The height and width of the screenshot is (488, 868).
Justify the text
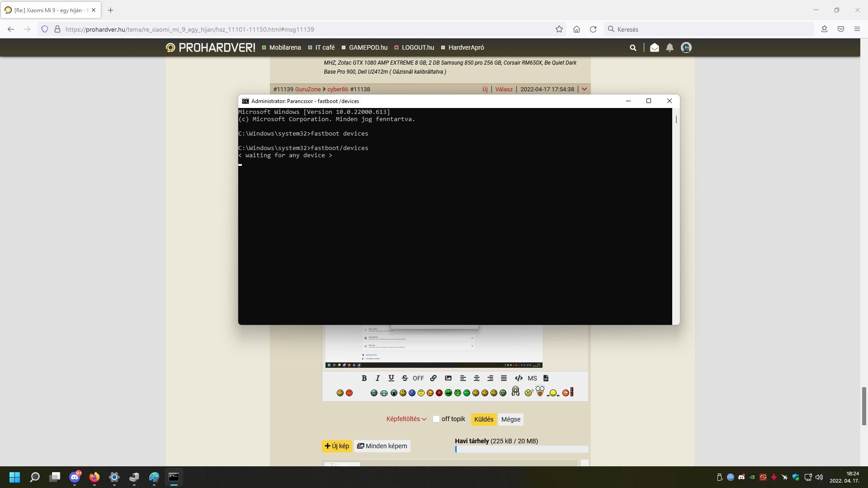tap(504, 378)
